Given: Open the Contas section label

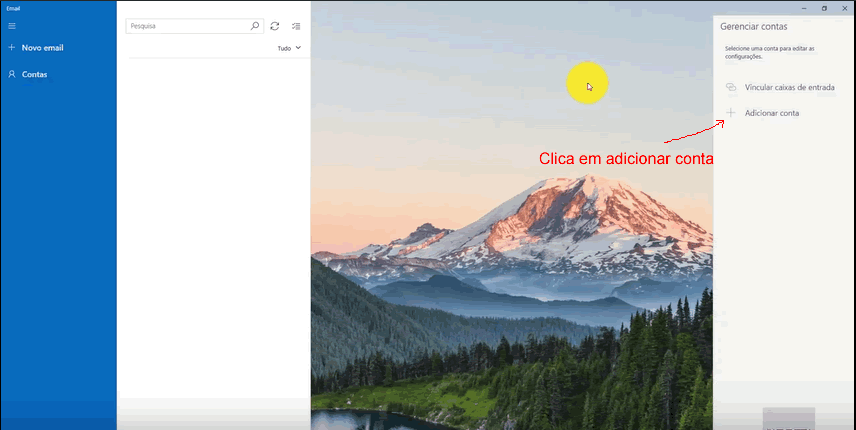Looking at the screenshot, I should (34, 75).
